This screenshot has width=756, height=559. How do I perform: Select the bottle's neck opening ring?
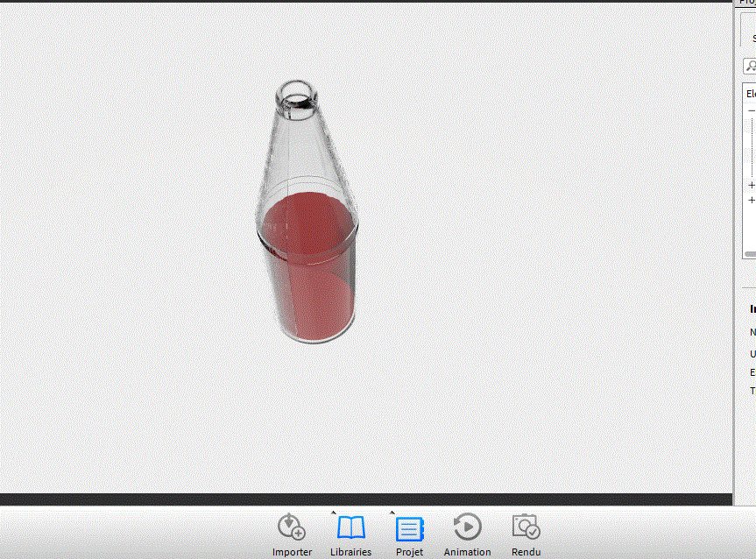295,95
